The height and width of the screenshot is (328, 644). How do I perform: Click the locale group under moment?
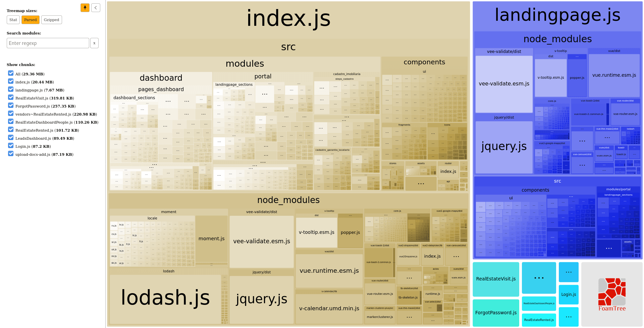(x=152, y=218)
